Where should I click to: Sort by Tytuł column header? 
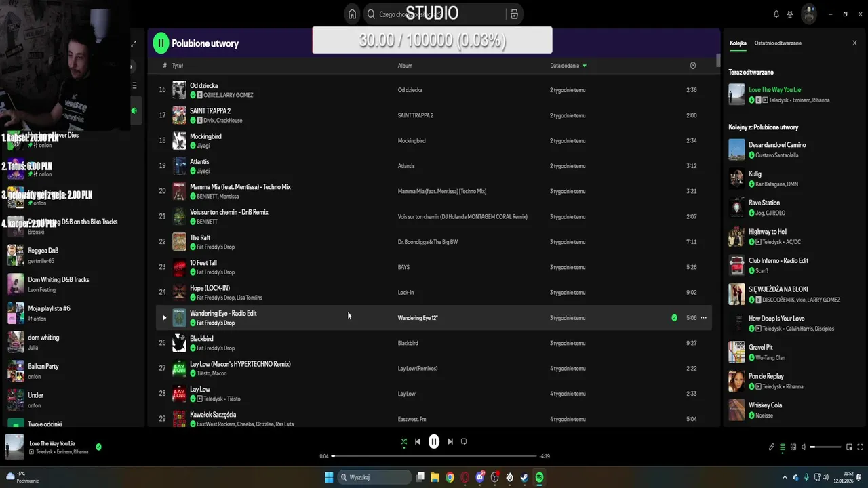point(178,66)
